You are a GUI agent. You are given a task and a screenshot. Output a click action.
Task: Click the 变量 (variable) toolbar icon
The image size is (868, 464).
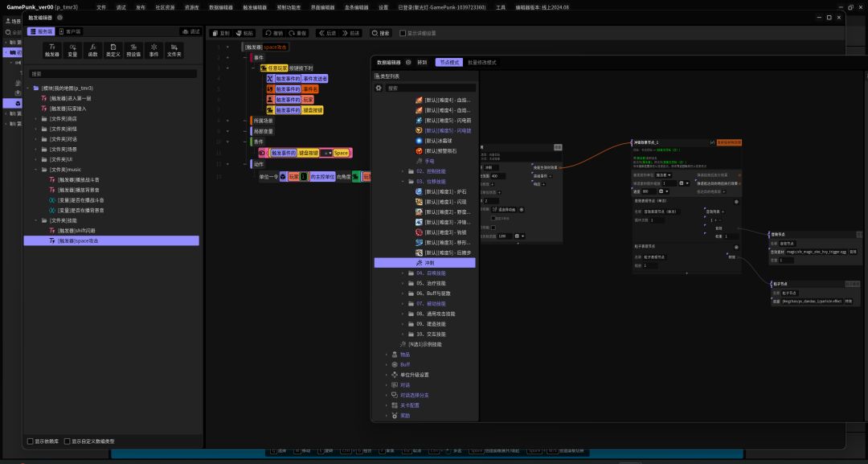72,50
